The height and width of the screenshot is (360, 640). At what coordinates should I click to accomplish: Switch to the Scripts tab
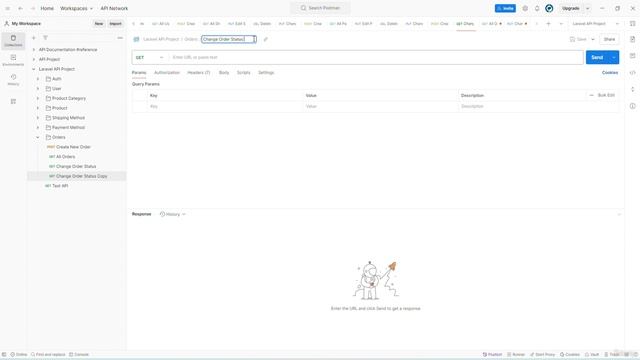[244, 73]
